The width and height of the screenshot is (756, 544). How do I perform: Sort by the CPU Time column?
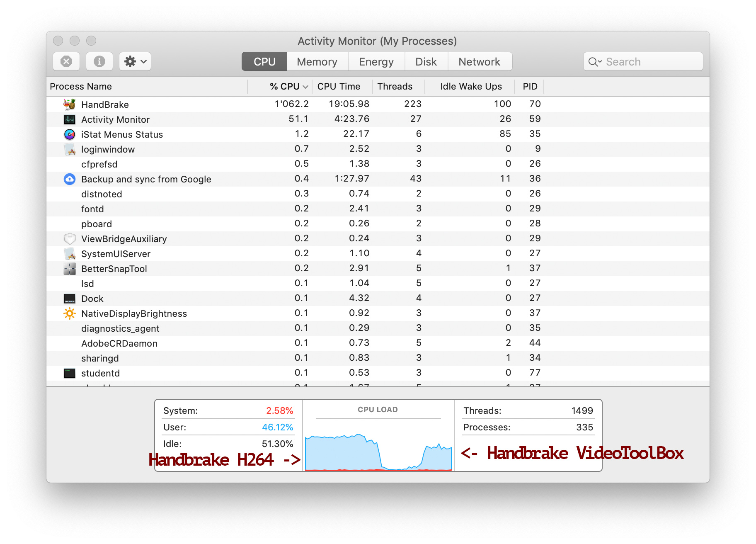click(x=342, y=86)
